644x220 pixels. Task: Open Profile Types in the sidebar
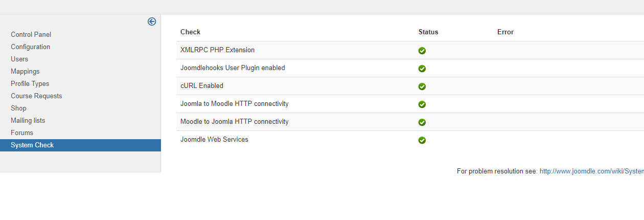30,84
